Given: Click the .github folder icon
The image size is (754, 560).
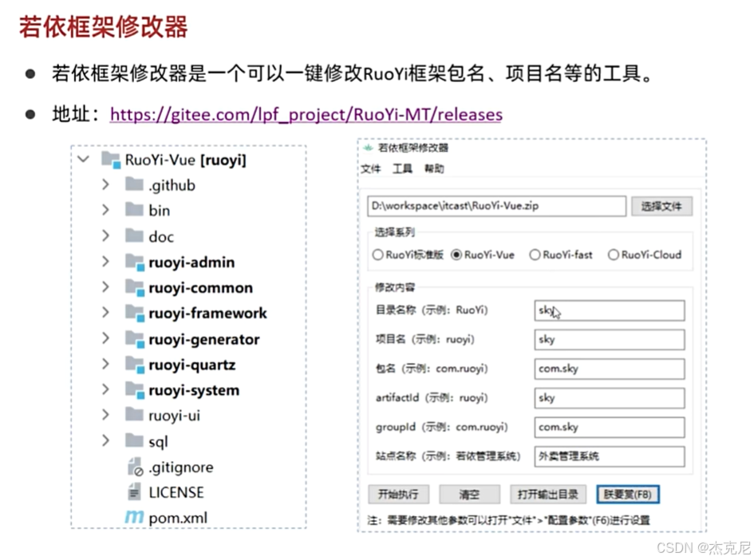Looking at the screenshot, I should point(134,184).
